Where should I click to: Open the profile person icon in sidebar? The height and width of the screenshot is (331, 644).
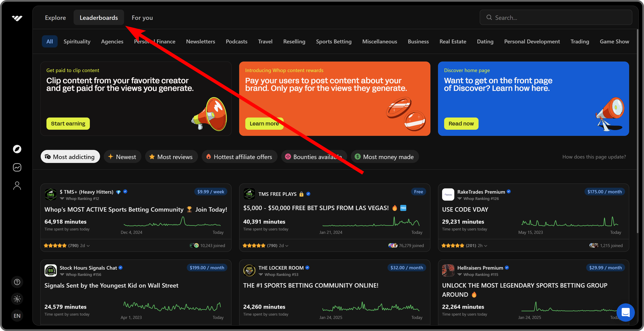tap(17, 185)
